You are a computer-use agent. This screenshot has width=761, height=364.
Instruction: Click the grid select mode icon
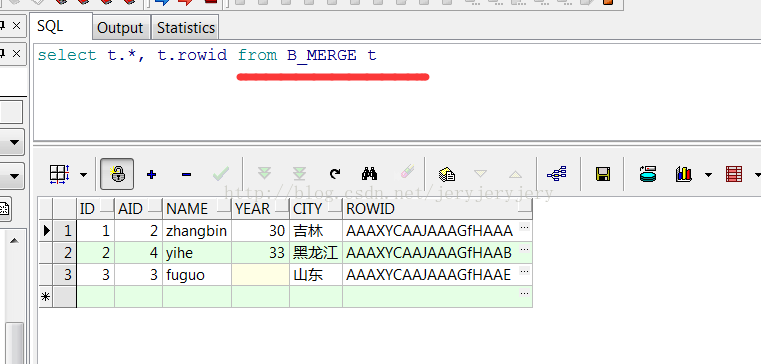click(60, 174)
